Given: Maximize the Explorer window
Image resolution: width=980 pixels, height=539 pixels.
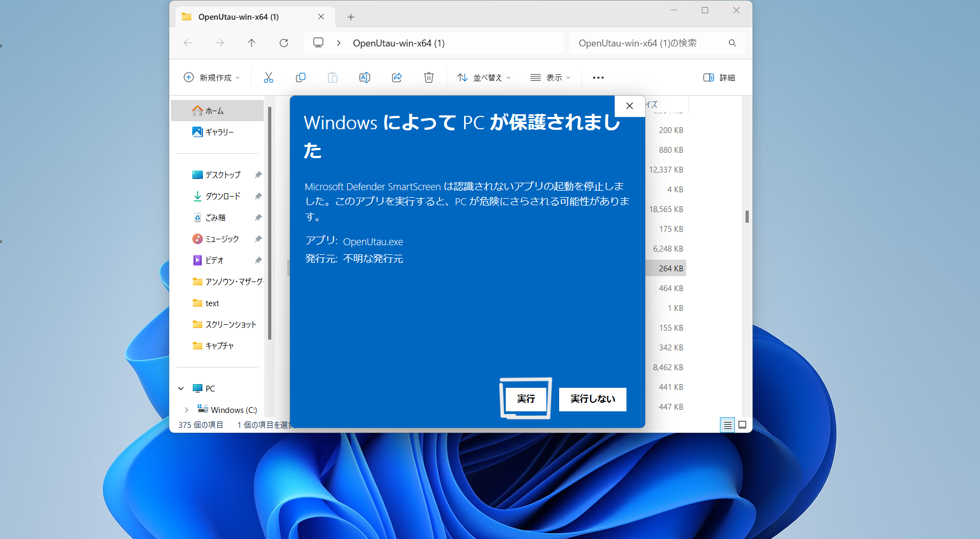Looking at the screenshot, I should (705, 10).
